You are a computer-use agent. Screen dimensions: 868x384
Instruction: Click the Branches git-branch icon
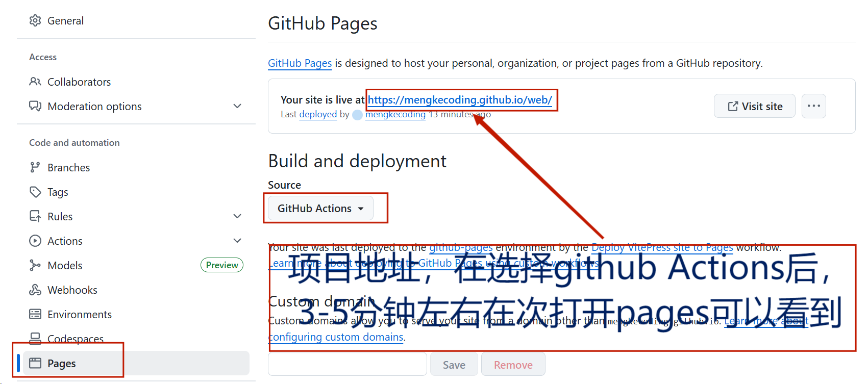pos(35,167)
